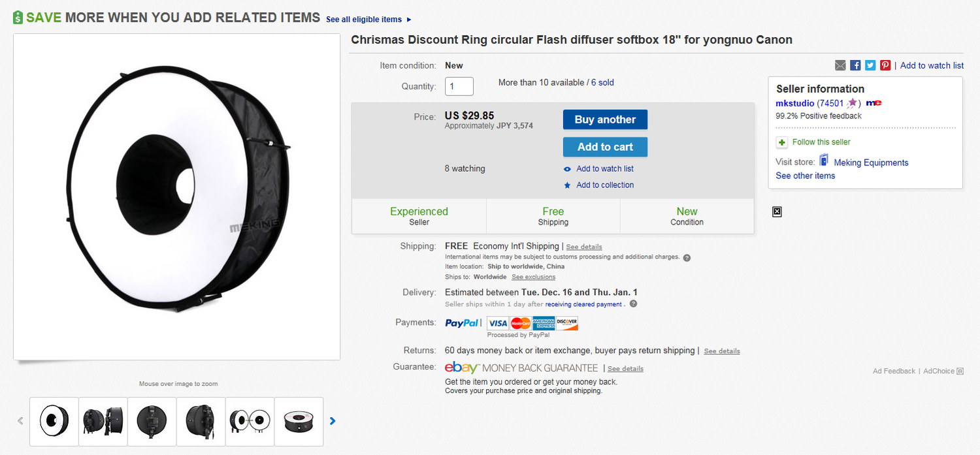980x455 pixels.
Task: Add item to watch list under price
Action: click(x=604, y=169)
